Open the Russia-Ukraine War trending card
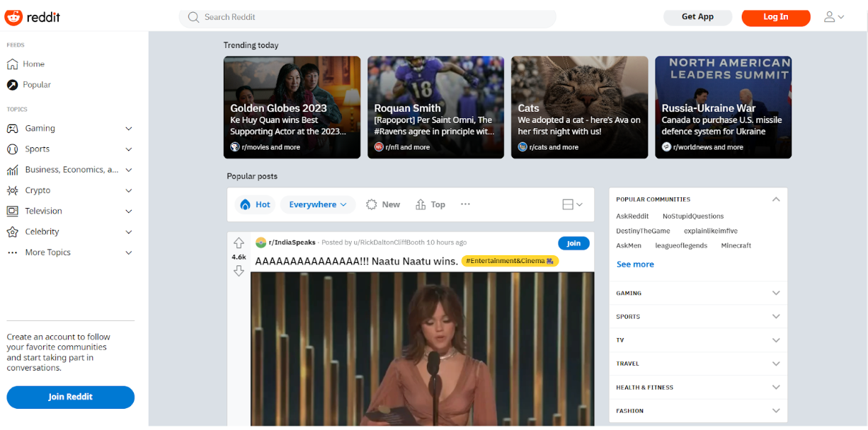This screenshot has width=868, height=430. (x=723, y=107)
